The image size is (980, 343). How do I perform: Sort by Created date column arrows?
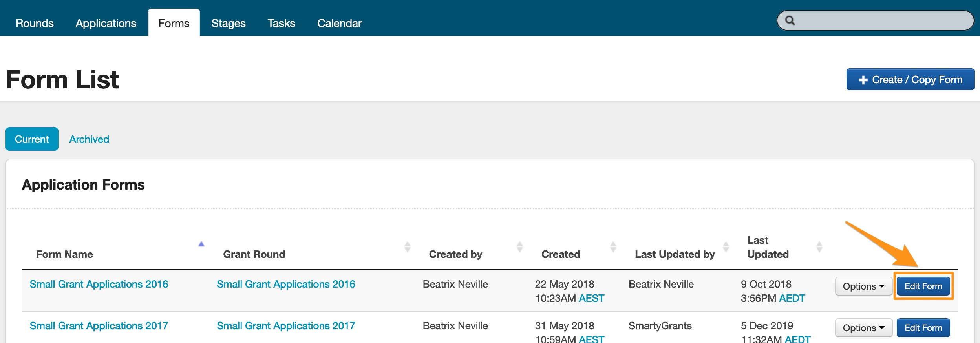(x=613, y=247)
